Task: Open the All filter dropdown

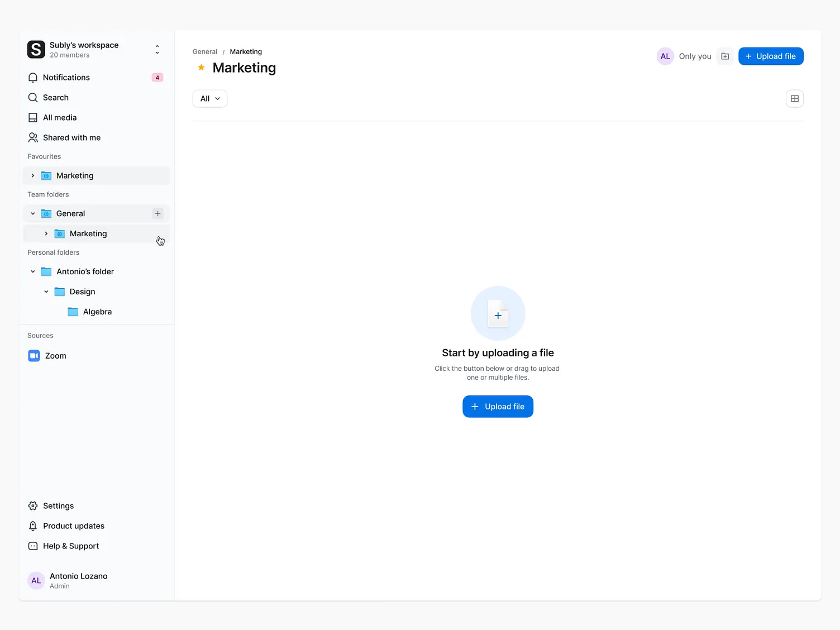Action: coord(209,98)
